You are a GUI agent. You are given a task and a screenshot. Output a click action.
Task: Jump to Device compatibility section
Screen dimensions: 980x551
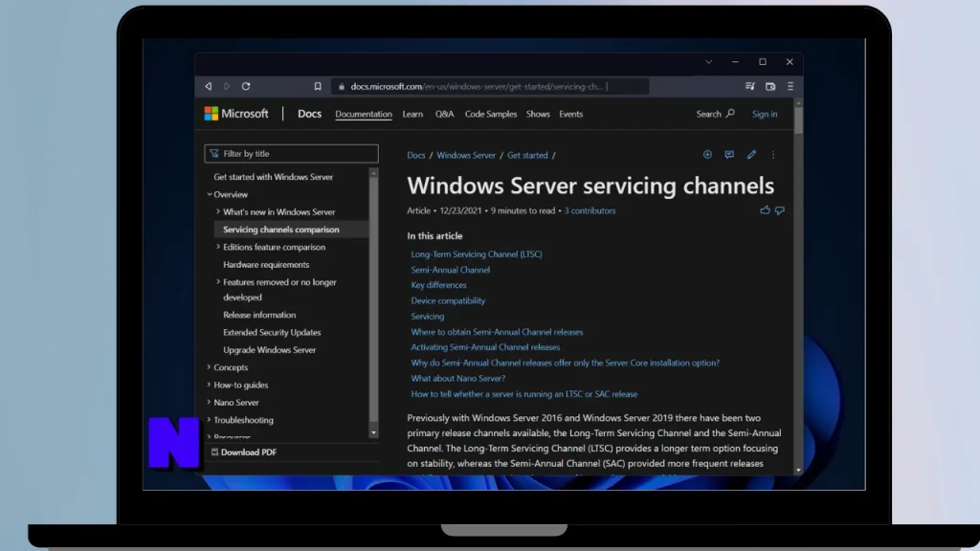tap(448, 300)
